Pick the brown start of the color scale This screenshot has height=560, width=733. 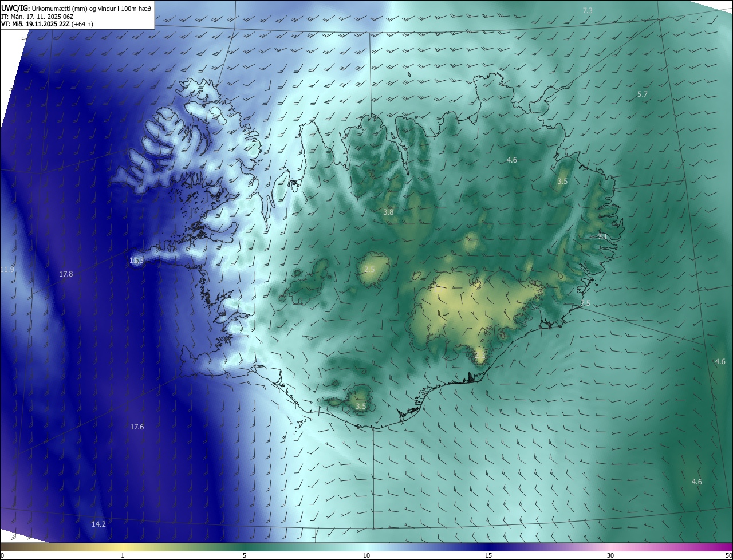11,547
